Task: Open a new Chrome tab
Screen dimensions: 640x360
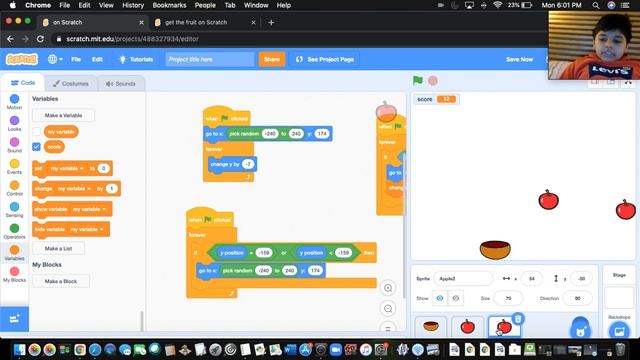Action: tap(271, 22)
